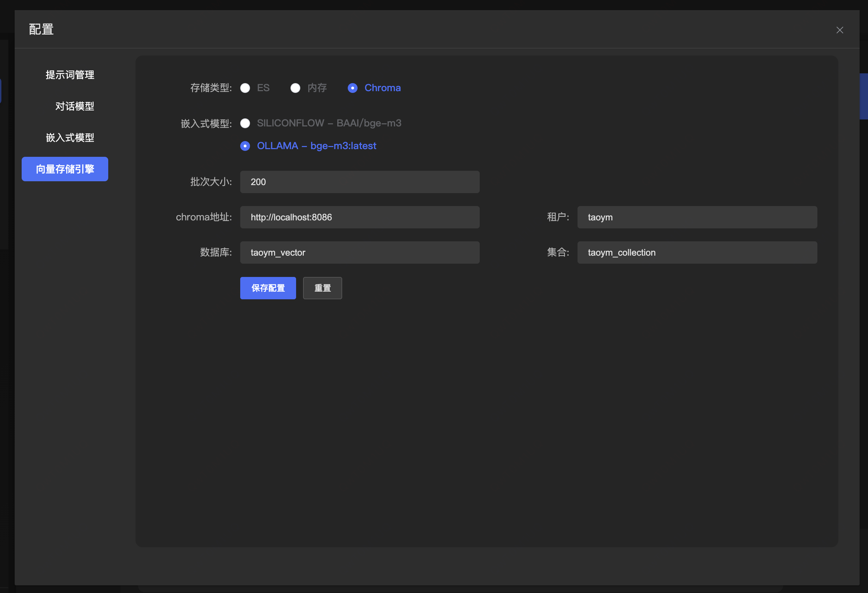This screenshot has height=593, width=868.
Task: Select the Chroma storage type radio
Action: (x=352, y=88)
